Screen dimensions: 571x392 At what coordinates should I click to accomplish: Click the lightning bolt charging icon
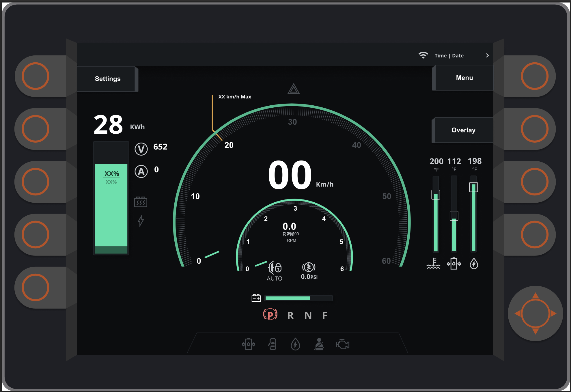click(x=141, y=221)
